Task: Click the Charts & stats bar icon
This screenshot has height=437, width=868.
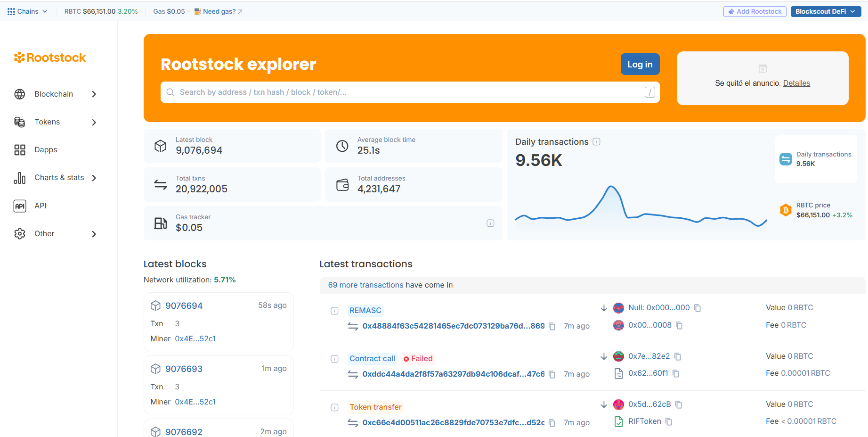Action: pyautogui.click(x=20, y=178)
